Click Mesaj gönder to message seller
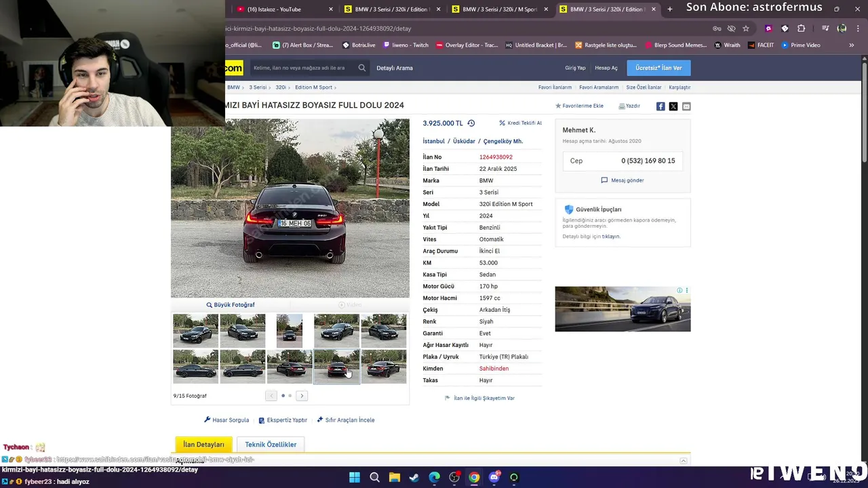This screenshot has width=868, height=488. [x=623, y=180]
